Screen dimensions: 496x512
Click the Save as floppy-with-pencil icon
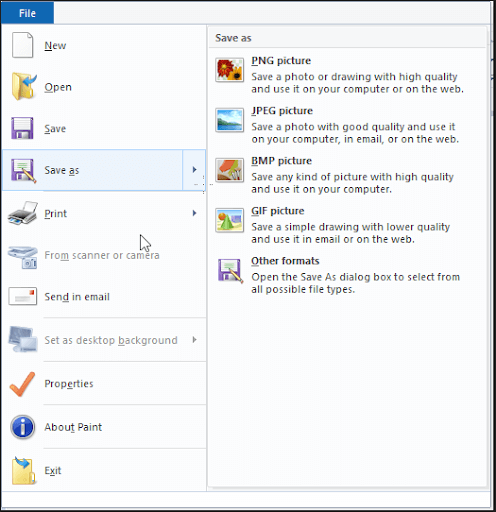click(x=23, y=170)
